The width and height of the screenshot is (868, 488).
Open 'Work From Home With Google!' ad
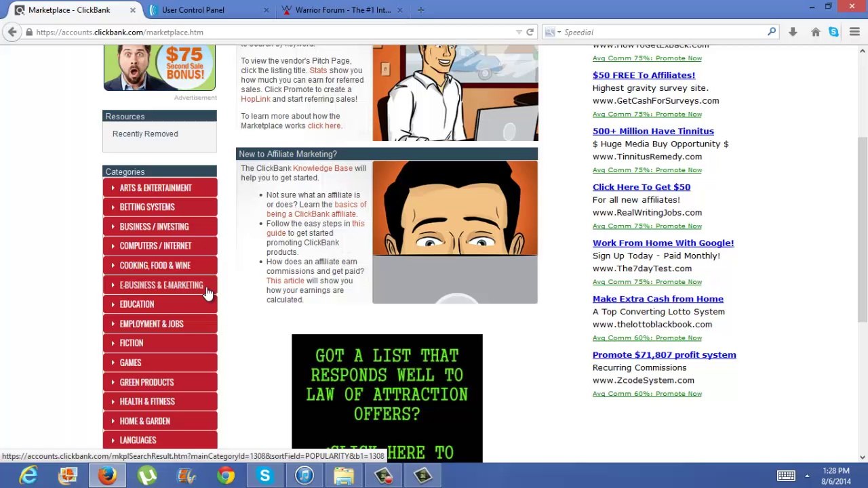coord(663,243)
